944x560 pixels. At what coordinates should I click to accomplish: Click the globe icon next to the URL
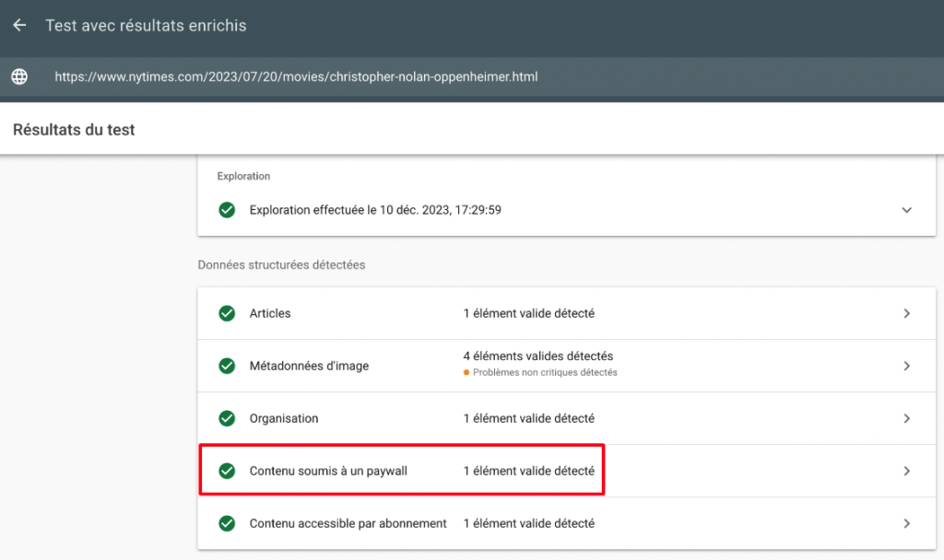[19, 76]
